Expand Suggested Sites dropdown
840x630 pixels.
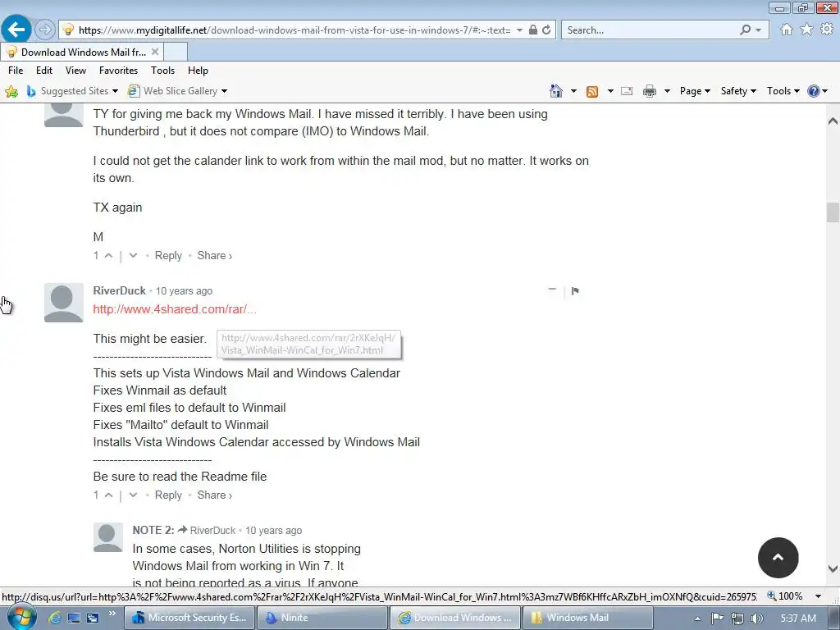point(115,91)
